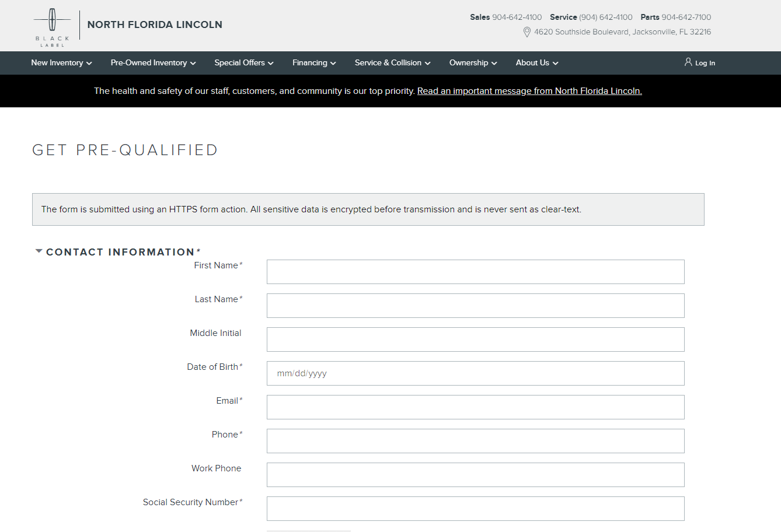Focus the First Name input field

475,272
